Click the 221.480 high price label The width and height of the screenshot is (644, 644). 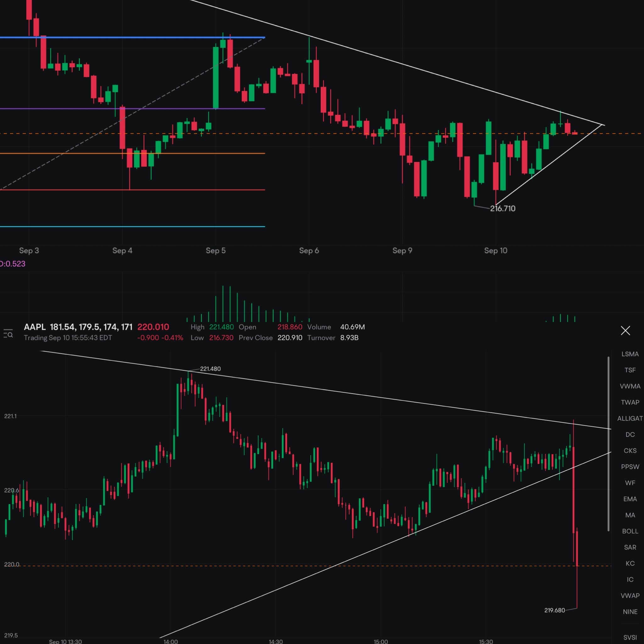(210, 369)
